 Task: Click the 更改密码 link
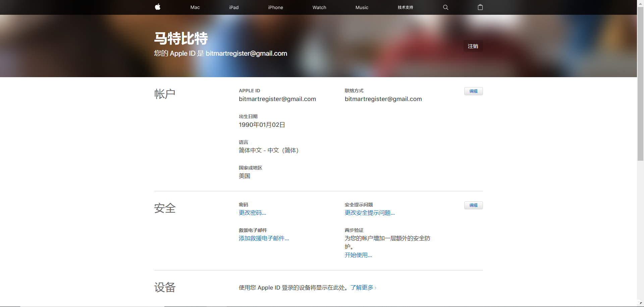252,213
